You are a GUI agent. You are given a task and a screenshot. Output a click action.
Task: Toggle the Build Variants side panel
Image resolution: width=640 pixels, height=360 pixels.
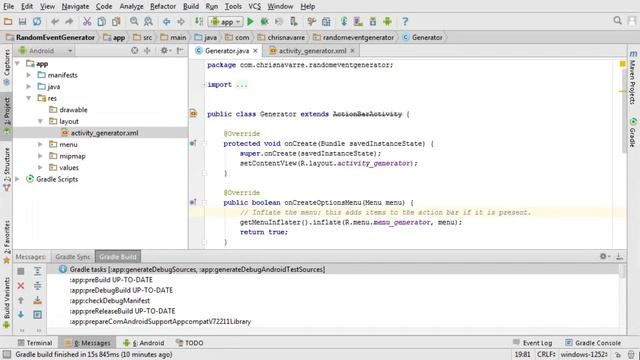[7, 302]
